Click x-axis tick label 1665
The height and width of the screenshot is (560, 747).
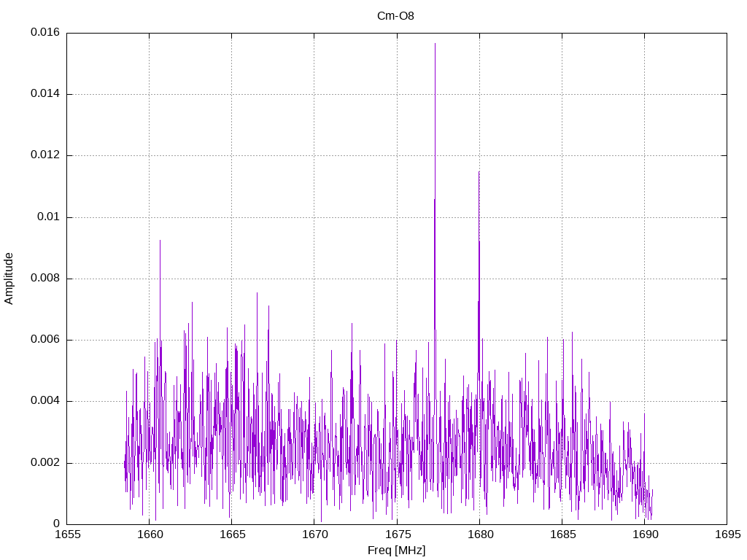[x=233, y=534]
